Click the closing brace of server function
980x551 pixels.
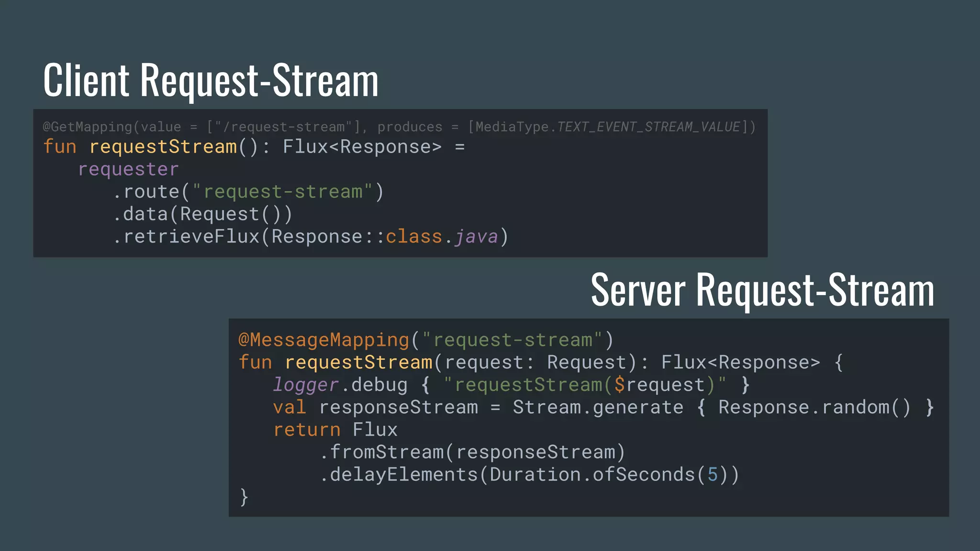(244, 497)
